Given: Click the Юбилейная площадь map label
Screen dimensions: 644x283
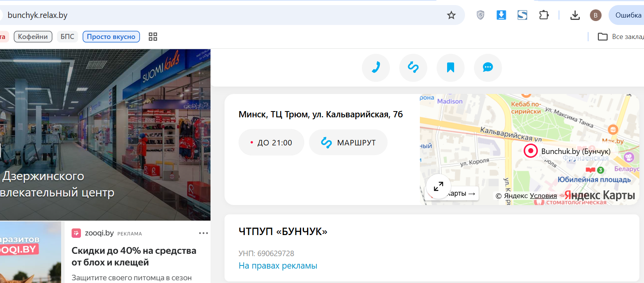Looking at the screenshot, I should coord(594,180).
